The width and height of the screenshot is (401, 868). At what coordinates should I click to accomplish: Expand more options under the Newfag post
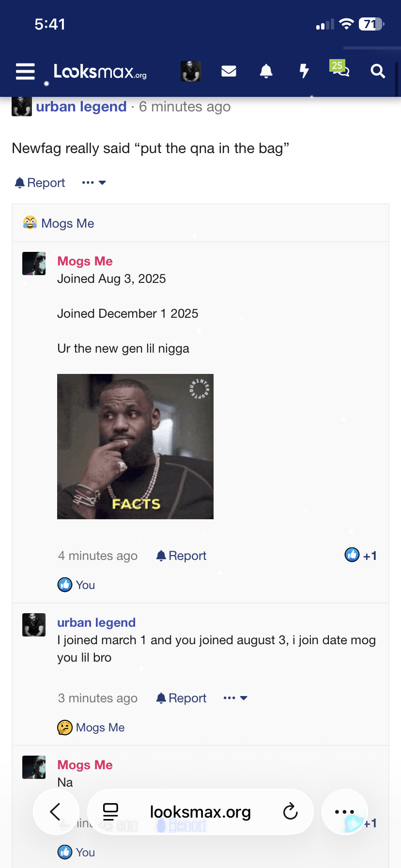click(x=94, y=183)
